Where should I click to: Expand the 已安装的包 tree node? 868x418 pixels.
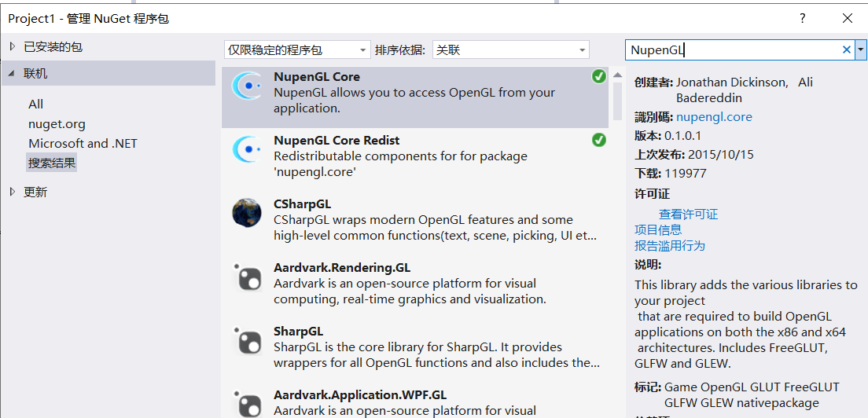(12, 47)
